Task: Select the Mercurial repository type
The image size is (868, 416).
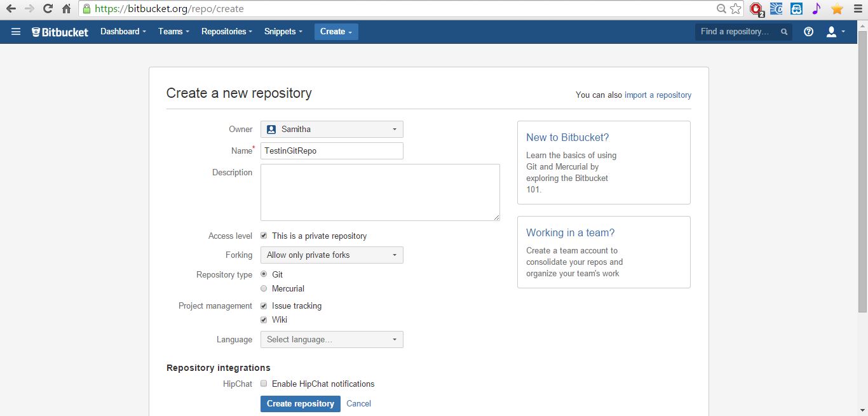Action: point(264,288)
